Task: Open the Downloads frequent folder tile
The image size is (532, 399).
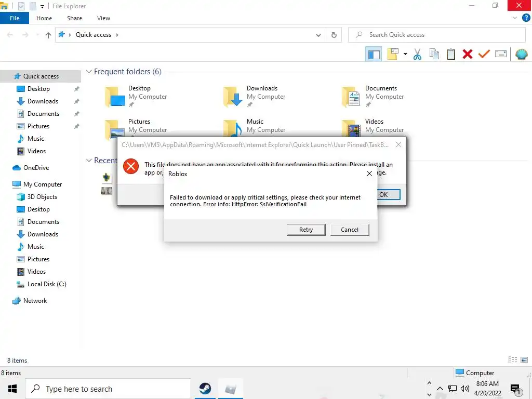Action: coord(255,97)
